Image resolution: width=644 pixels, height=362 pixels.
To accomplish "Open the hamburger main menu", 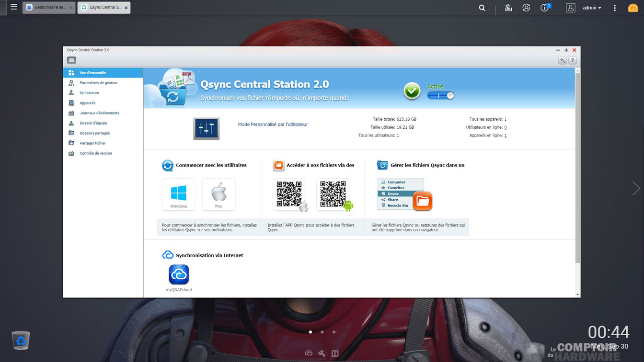I will pyautogui.click(x=14, y=7).
